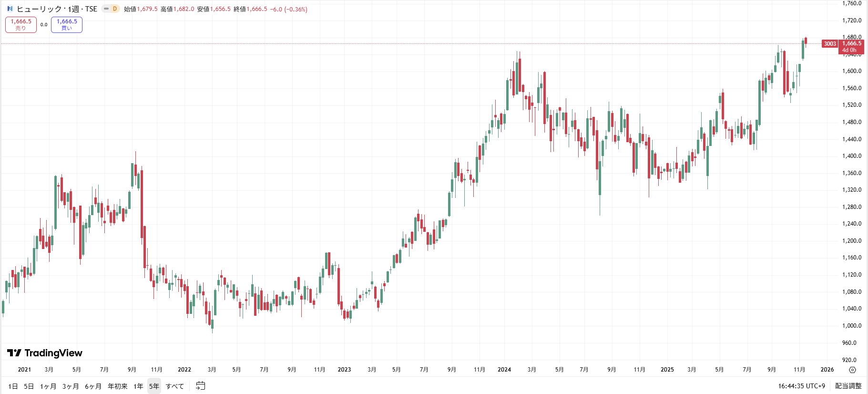Image resolution: width=868 pixels, height=394 pixels.
Task: Open the go-to-date calendar icon
Action: [201, 386]
